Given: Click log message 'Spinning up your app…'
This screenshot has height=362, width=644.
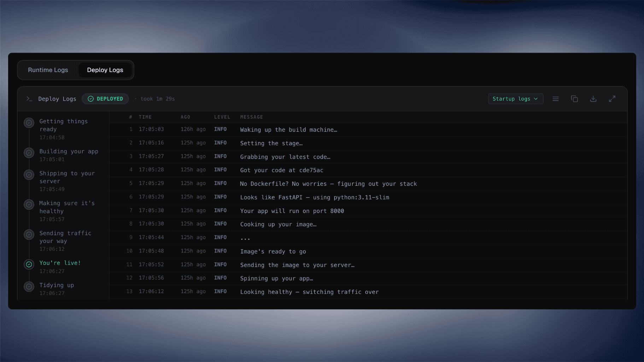Looking at the screenshot, I should tap(276, 278).
